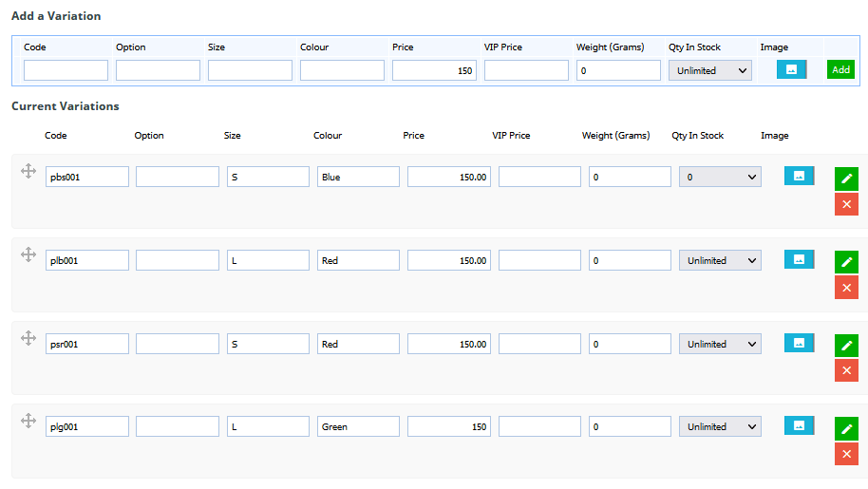Open the Qty In Stock dropdown for plg001
The image size is (868, 489).
720,426
